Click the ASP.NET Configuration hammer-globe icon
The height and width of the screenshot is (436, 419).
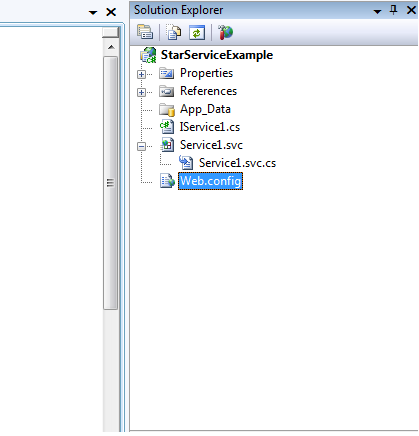pyautogui.click(x=225, y=32)
